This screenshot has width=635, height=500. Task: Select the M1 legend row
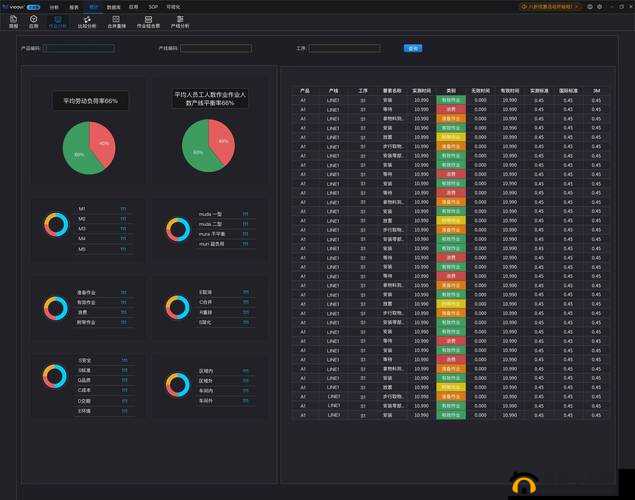point(103,209)
